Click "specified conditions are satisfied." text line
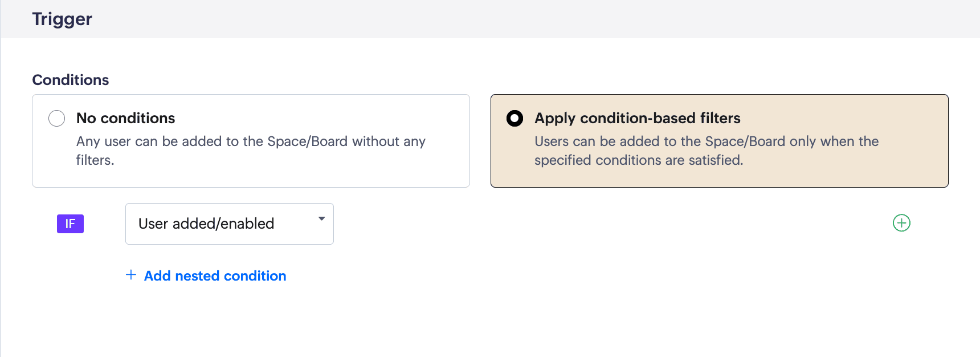Screen dimensions: 980x357 639,160
